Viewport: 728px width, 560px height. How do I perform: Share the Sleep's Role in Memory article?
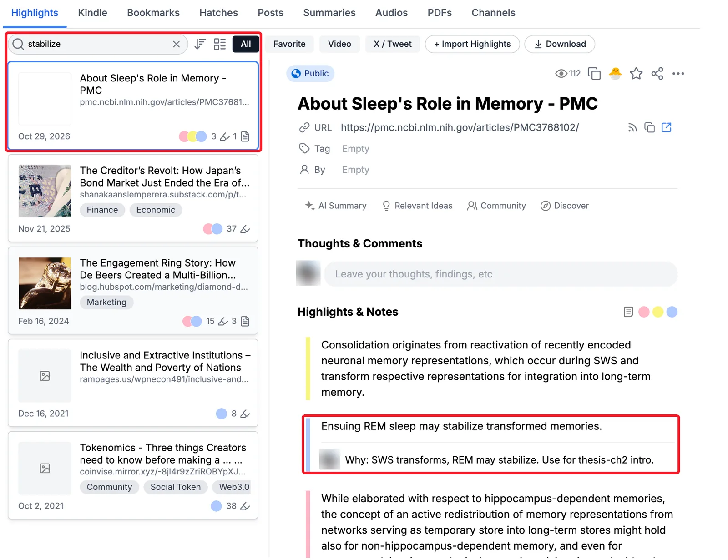point(657,74)
